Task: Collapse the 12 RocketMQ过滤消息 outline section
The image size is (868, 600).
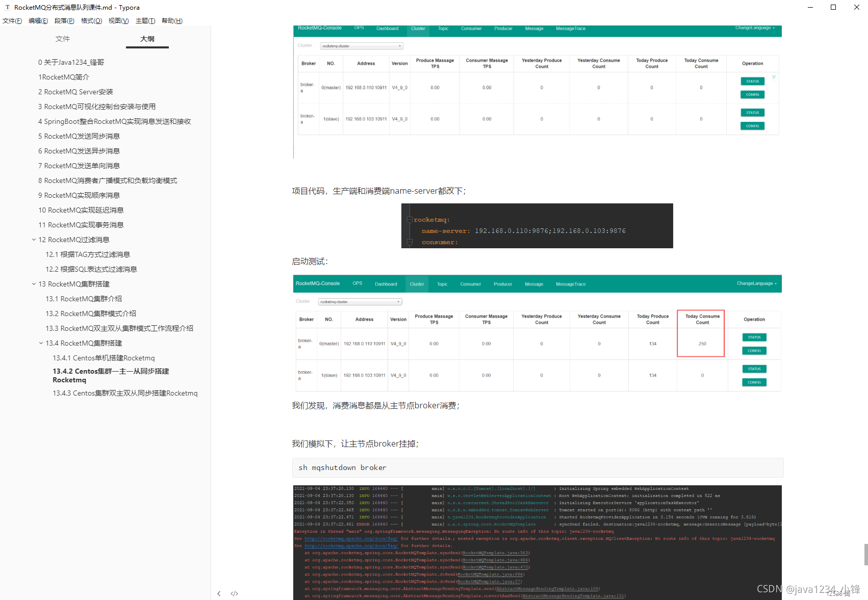Action: click(x=34, y=240)
